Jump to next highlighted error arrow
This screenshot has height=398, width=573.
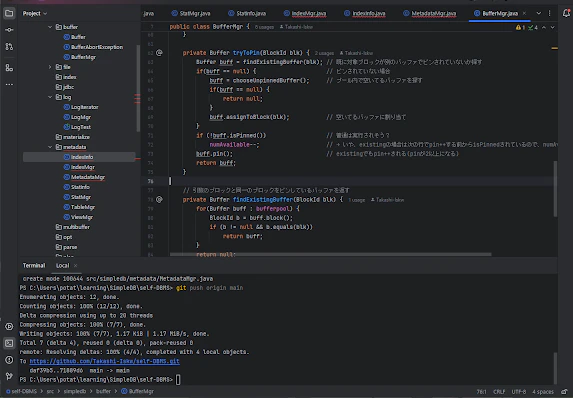(553, 27)
